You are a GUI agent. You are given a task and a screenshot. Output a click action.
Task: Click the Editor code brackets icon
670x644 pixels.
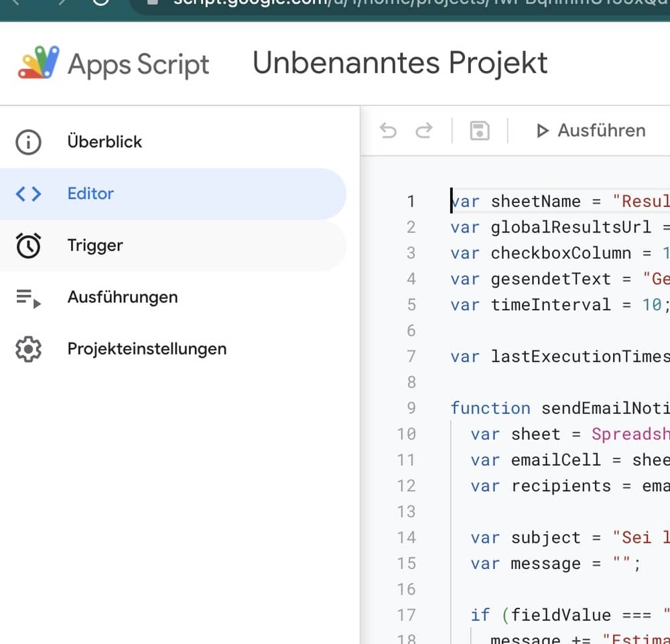tap(28, 194)
